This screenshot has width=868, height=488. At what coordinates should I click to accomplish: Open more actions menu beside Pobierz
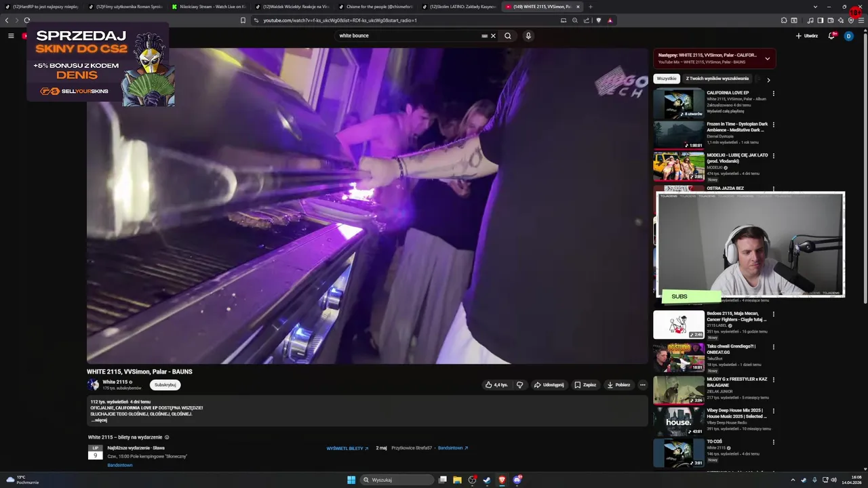coord(642,385)
